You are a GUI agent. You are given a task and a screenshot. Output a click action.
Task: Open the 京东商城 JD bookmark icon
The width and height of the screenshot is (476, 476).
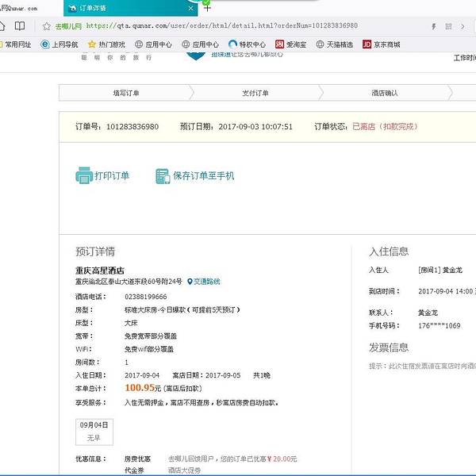pos(367,44)
